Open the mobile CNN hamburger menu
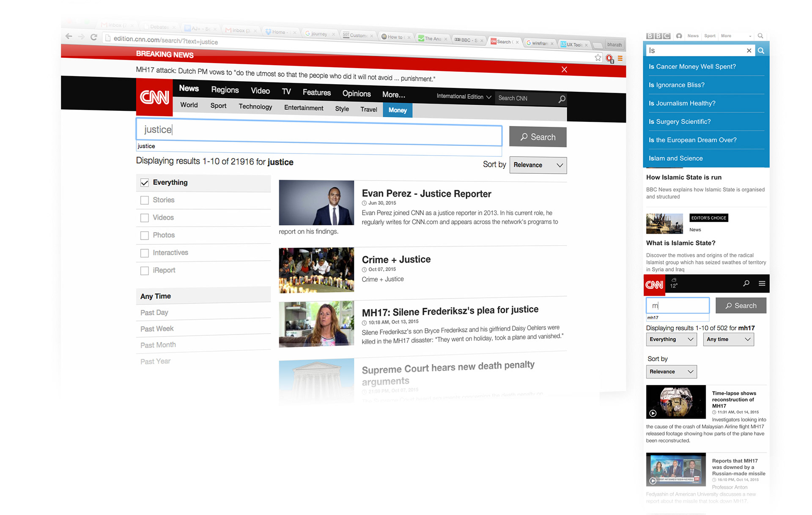Viewport: 812px width, 515px height. point(762,283)
